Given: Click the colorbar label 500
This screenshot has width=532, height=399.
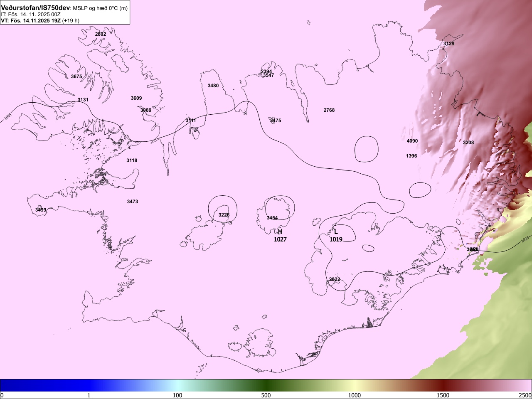Looking at the screenshot, I should (x=266, y=395).
